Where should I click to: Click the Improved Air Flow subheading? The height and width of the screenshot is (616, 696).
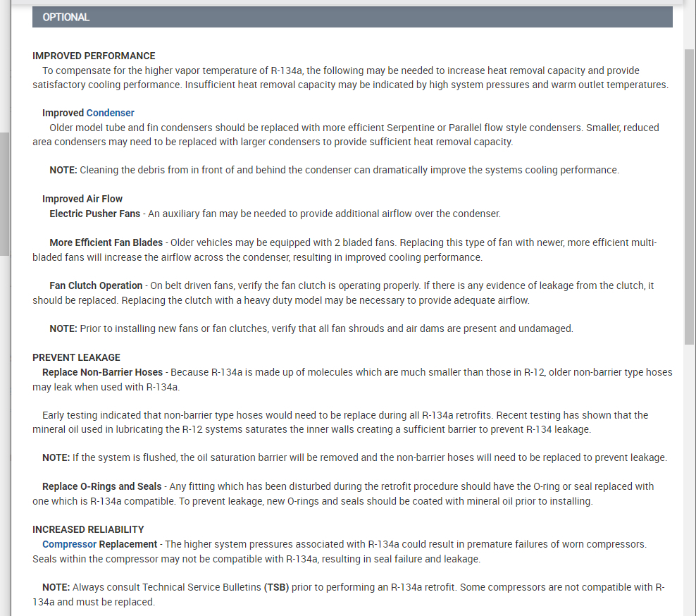pos(82,199)
